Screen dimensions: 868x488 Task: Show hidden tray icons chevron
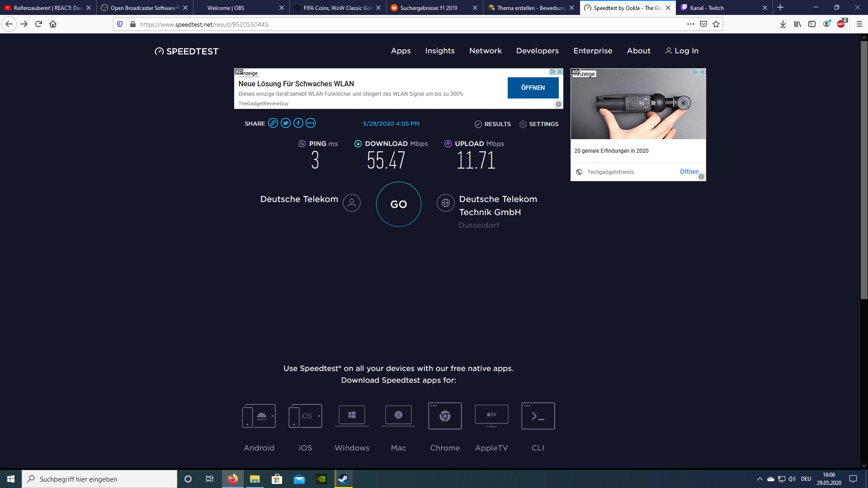coord(760,479)
